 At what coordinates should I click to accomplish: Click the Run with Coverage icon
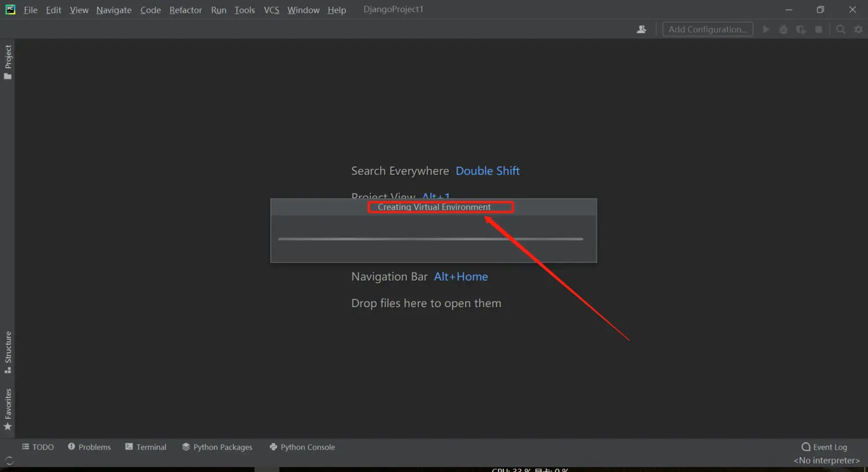point(801,30)
